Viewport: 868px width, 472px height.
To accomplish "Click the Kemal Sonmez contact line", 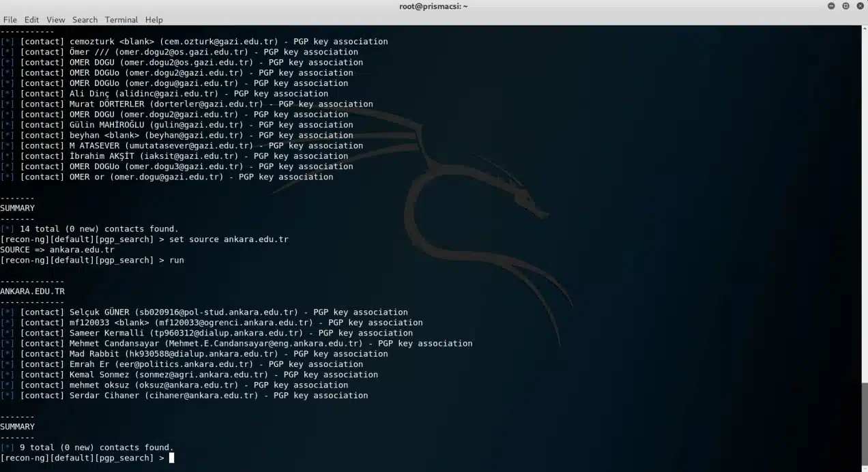I will [x=189, y=374].
